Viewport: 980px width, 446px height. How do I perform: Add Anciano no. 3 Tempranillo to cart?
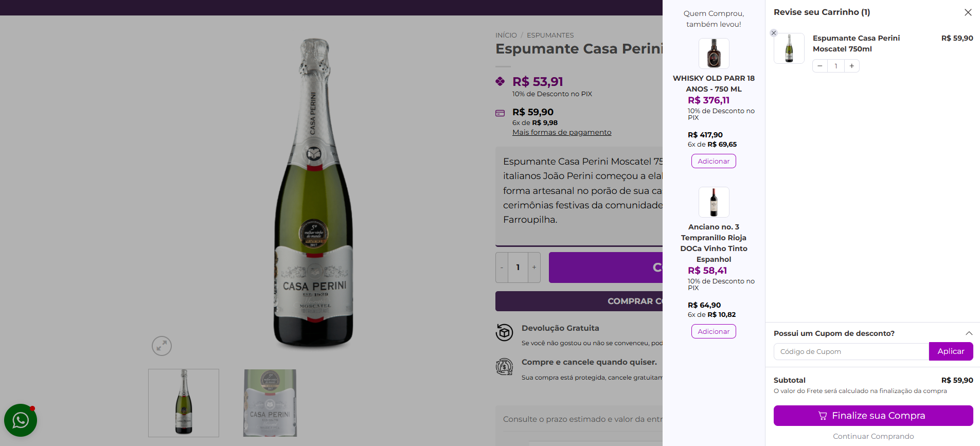coord(714,331)
